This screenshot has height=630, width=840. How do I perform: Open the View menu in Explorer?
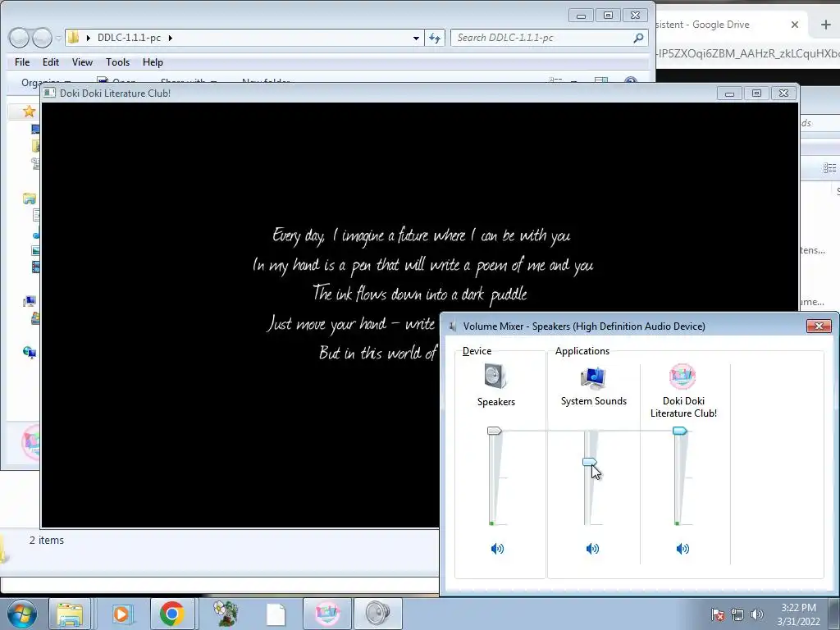[83, 62]
